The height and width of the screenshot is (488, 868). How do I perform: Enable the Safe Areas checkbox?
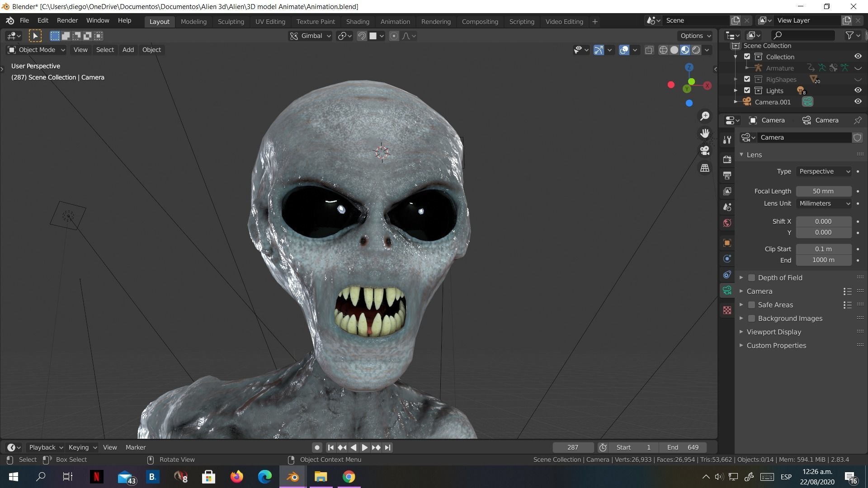pos(751,305)
